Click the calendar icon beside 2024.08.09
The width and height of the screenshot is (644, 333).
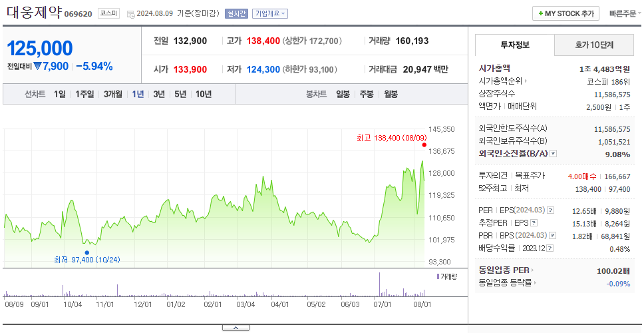tap(130, 14)
